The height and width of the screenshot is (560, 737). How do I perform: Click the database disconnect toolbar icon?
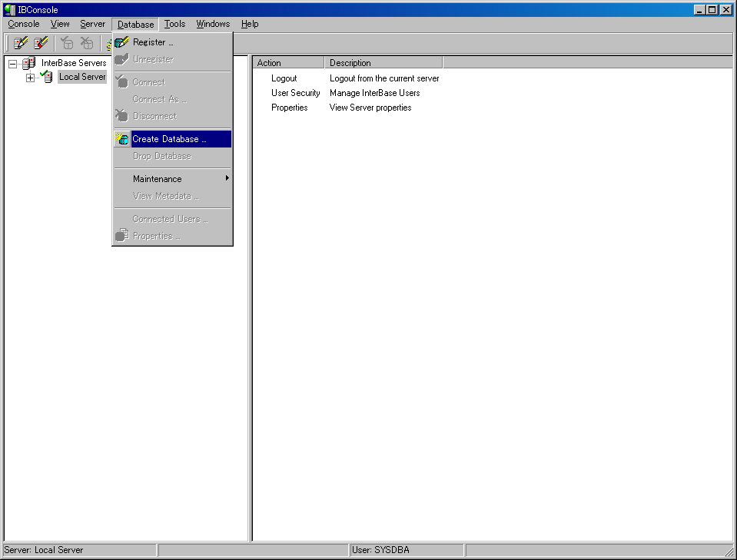click(87, 43)
